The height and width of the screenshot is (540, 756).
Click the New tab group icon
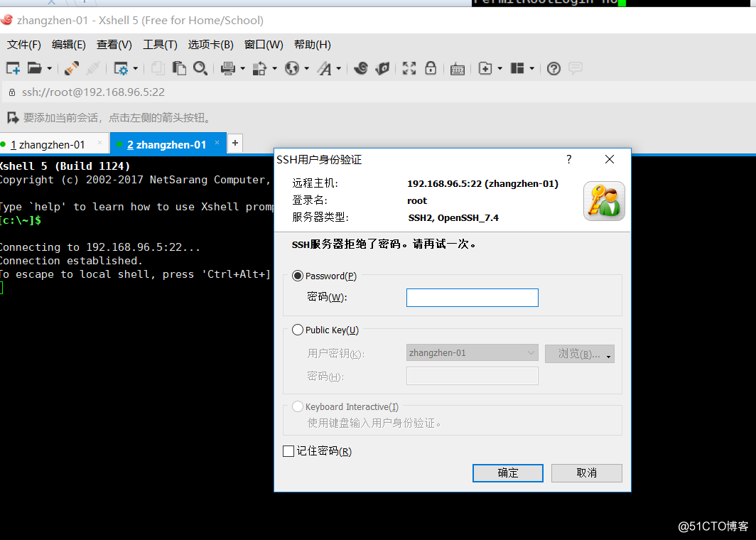click(485, 68)
